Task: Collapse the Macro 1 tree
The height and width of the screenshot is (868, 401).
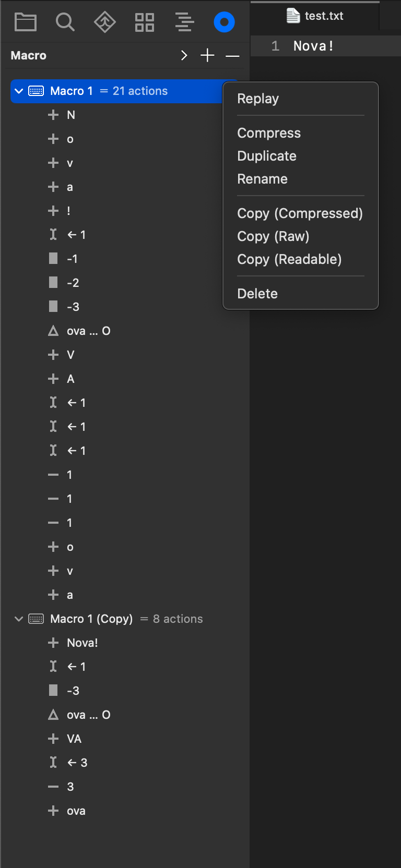Action: (x=19, y=91)
